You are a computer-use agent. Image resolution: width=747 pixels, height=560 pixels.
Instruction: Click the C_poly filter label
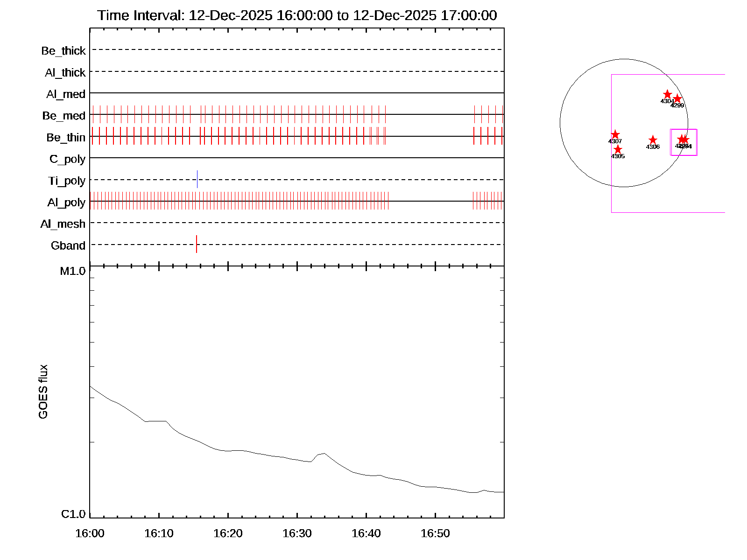click(x=67, y=159)
